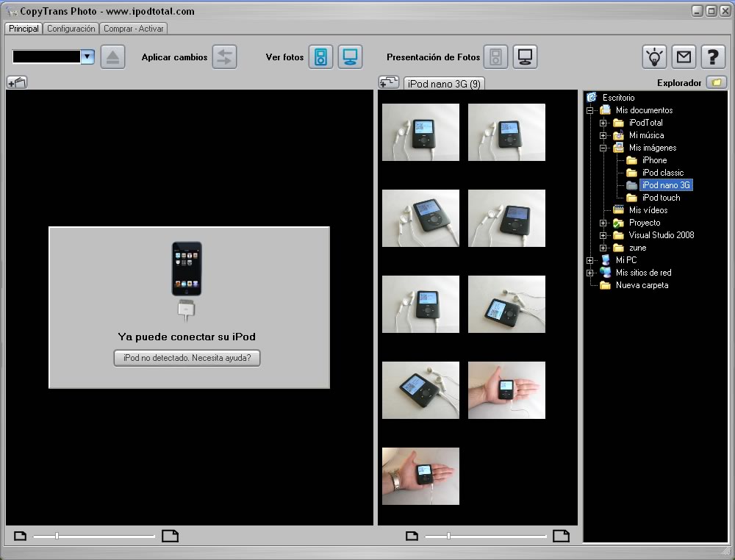Select the zune folder label
This screenshot has height=560, width=735.
point(637,248)
